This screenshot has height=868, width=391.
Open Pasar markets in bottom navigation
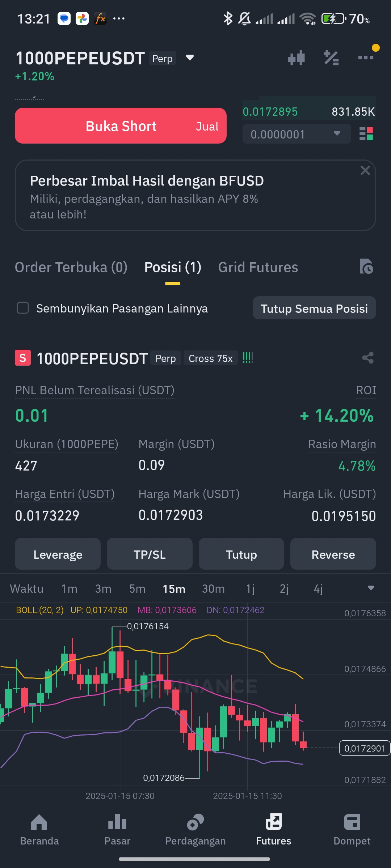click(117, 830)
